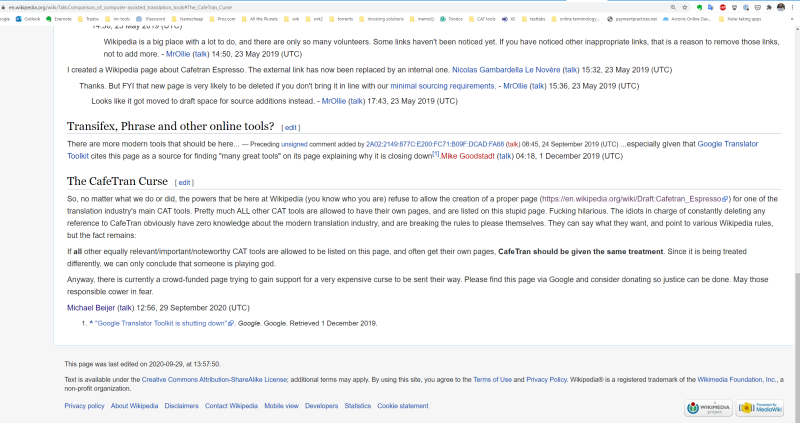Open Chrome's three-dot menu
Screen dimensions: 800x423
coord(792,7)
